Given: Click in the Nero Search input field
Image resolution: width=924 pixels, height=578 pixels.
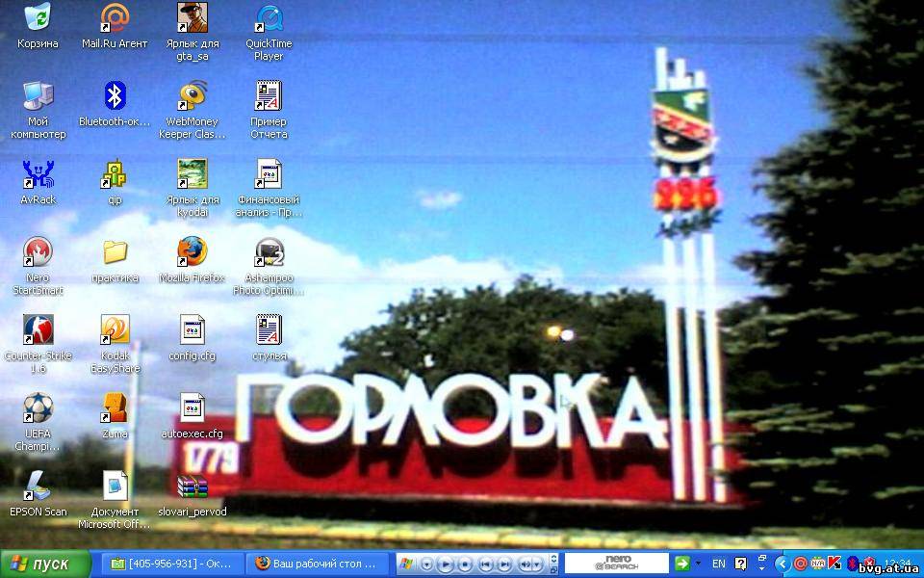Looking at the screenshot, I should tap(616, 564).
